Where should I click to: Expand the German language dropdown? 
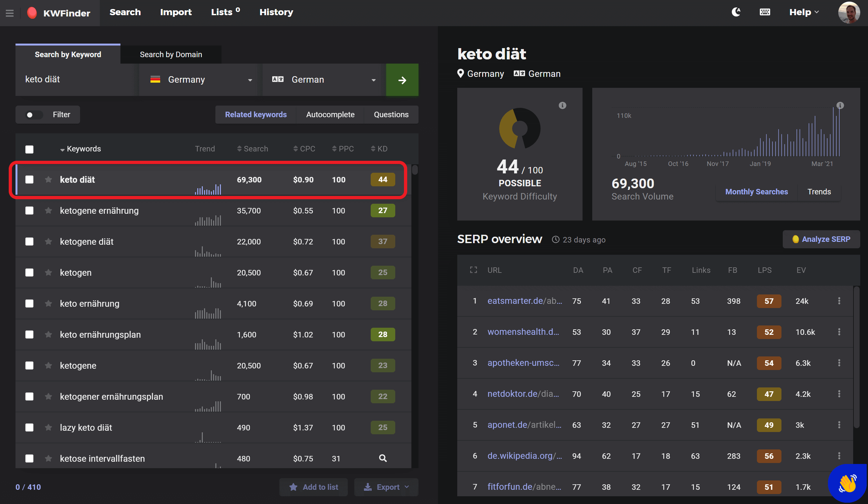click(324, 80)
